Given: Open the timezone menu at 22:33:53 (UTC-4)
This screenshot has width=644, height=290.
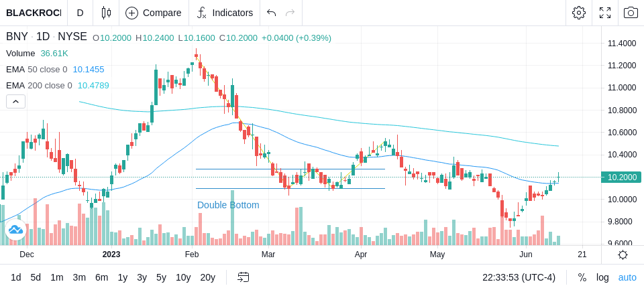Looking at the screenshot, I should pos(519,278).
